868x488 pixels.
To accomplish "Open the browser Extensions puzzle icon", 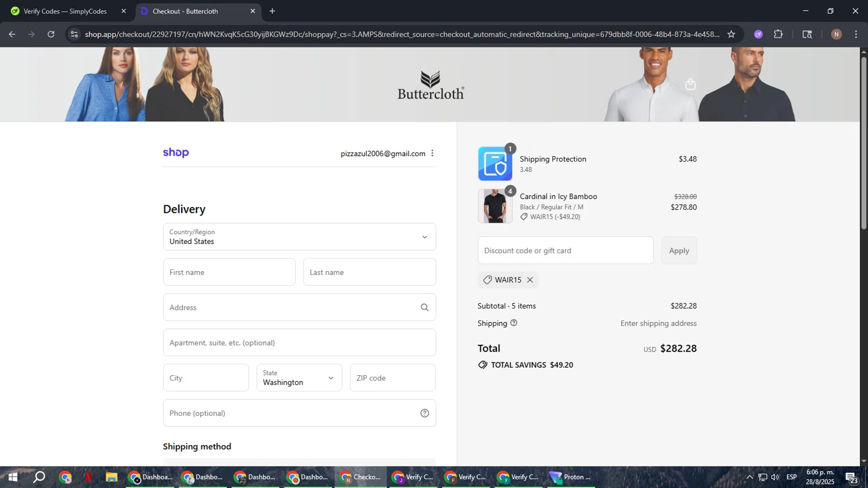I will (778, 34).
